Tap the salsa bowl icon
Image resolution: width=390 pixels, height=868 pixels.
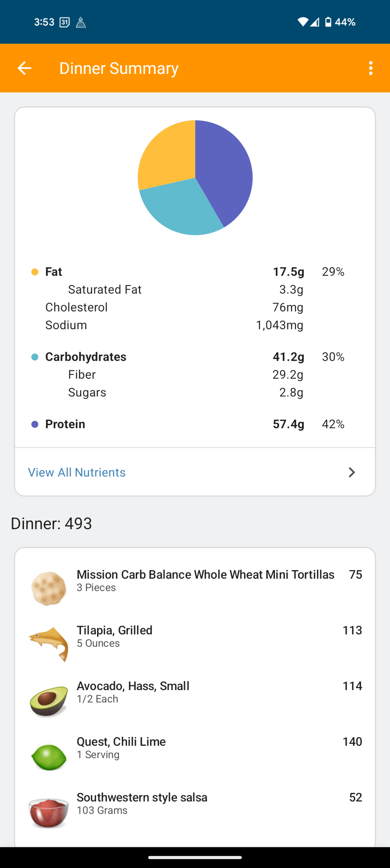(x=49, y=812)
